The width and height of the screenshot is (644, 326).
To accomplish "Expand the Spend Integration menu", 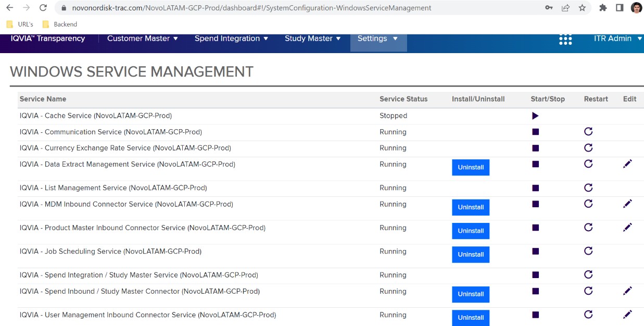I will point(232,39).
